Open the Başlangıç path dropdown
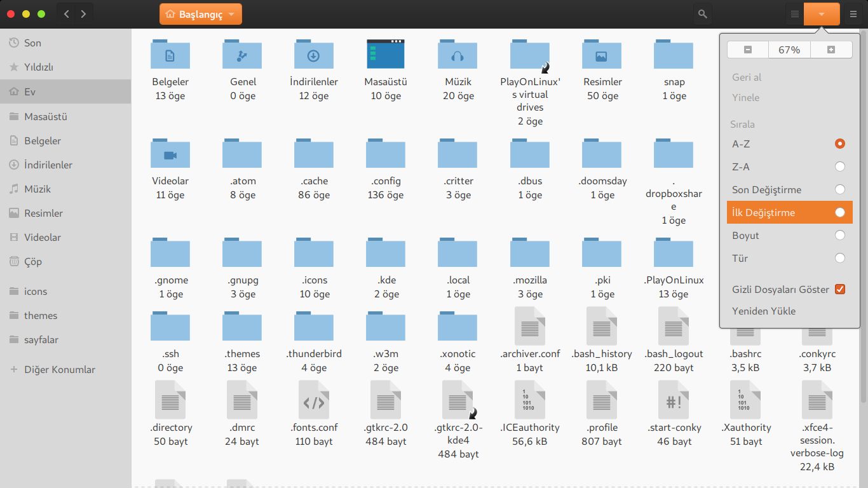The image size is (868, 488). coord(200,14)
